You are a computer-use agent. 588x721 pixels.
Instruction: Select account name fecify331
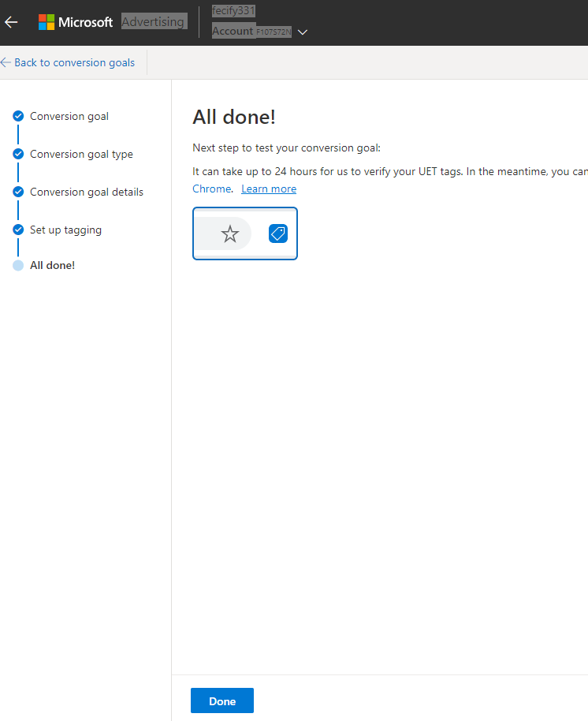click(233, 10)
